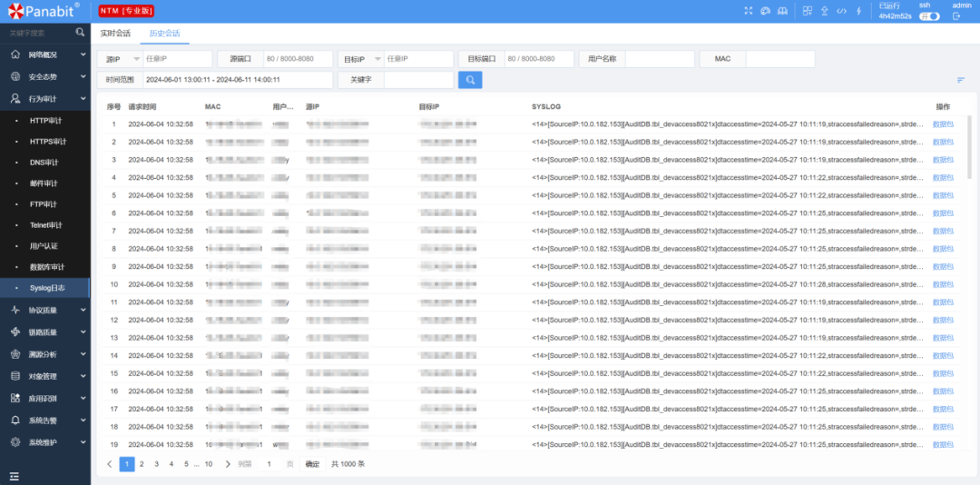The image size is (980, 485).
Task: Go to next page arrow in pagination
Action: [228, 464]
